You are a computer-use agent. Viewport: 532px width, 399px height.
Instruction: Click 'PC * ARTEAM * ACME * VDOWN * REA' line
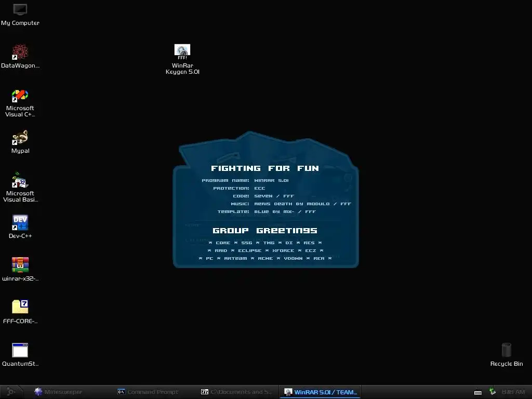point(265,259)
